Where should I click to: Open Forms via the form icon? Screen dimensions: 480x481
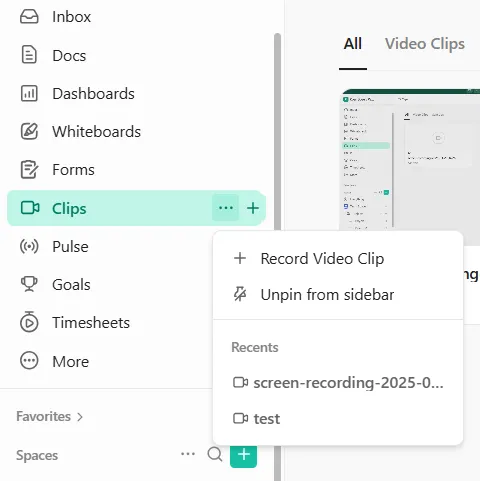click(x=29, y=170)
